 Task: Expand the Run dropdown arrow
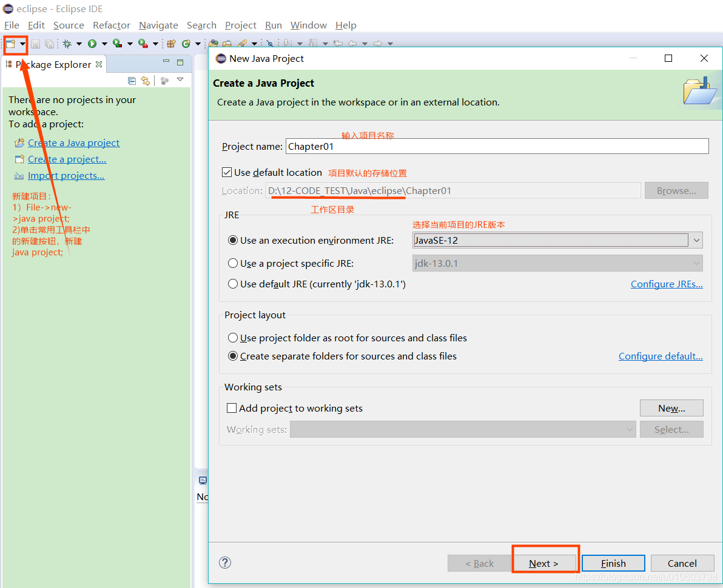coord(104,44)
